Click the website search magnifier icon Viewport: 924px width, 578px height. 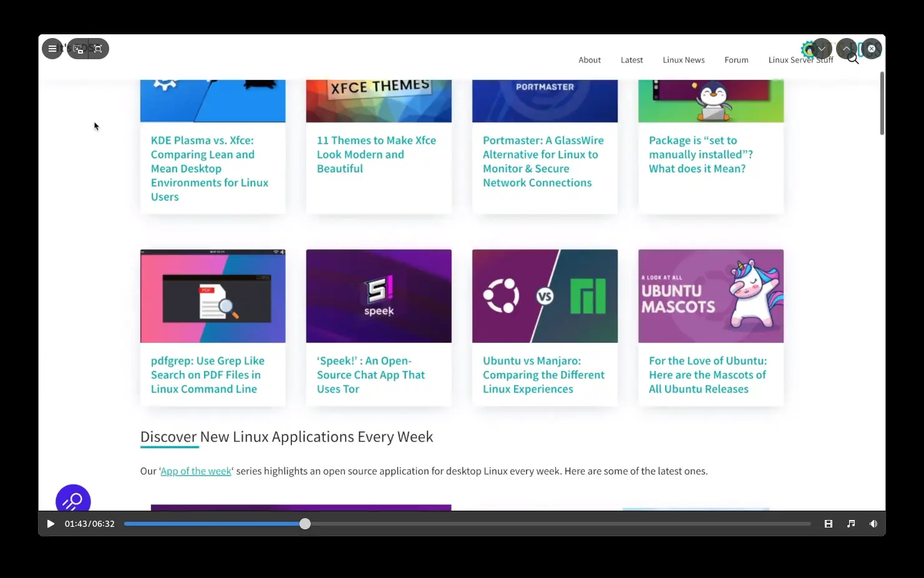853,60
